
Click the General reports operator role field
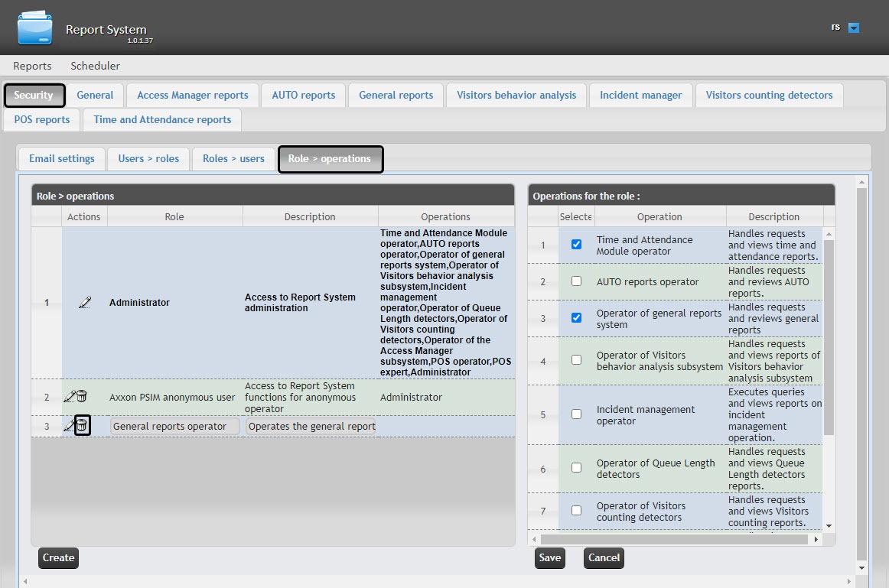175,427
